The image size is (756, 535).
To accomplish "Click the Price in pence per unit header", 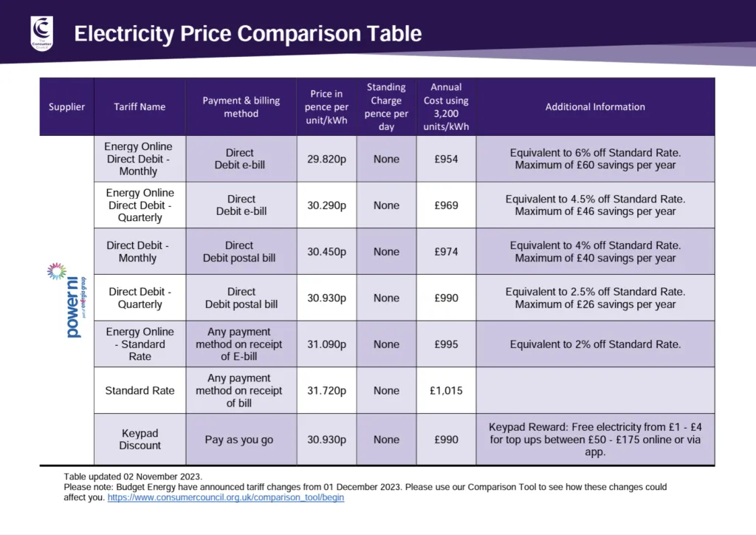I will 326,107.
